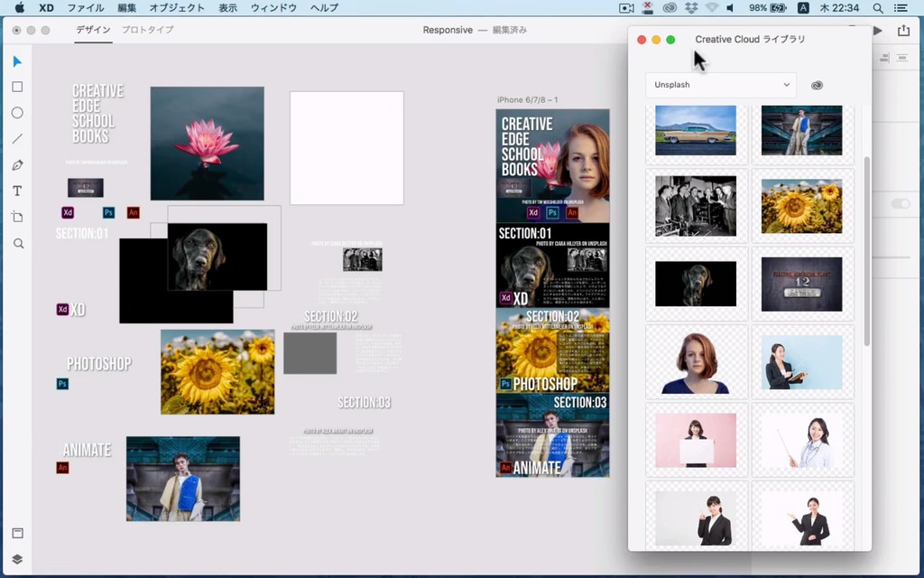
Task: Switch to the デザイン tab
Action: [93, 30]
